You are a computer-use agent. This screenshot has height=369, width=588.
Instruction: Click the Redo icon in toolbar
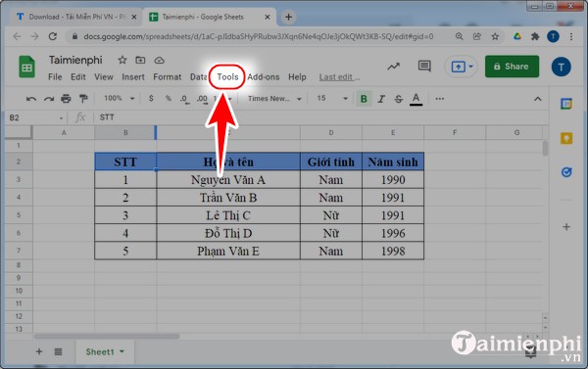49,99
